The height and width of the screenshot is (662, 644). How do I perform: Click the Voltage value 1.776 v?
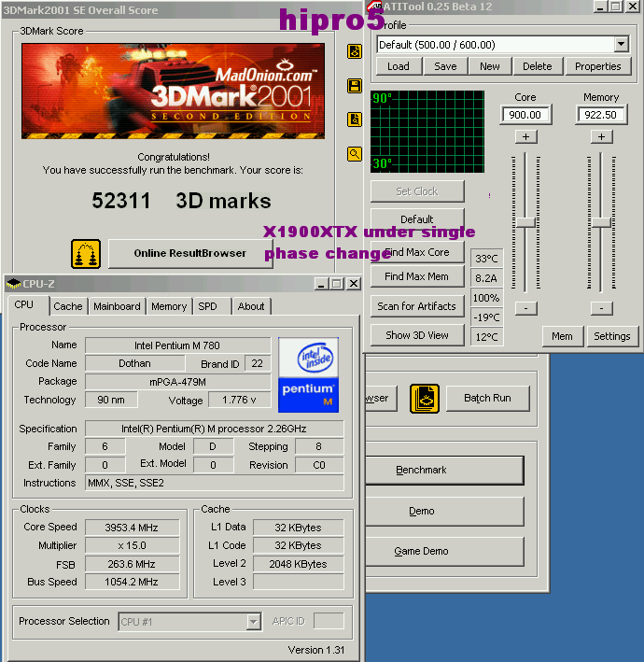239,400
